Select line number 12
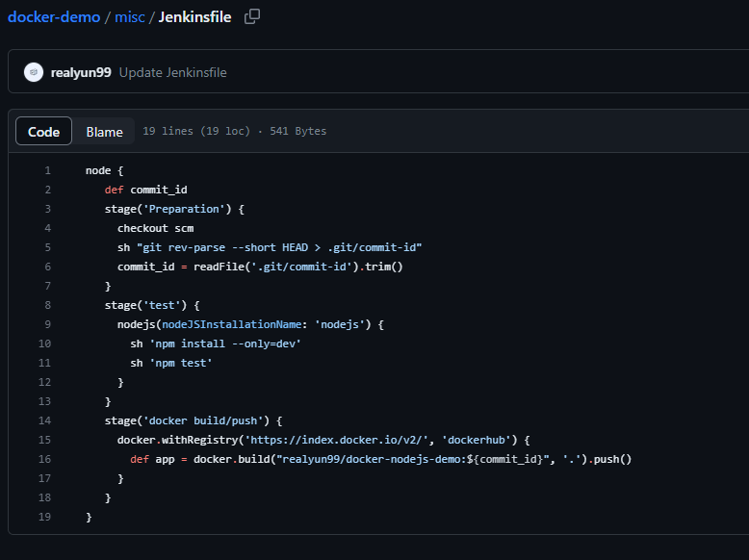Image resolution: width=749 pixels, height=560 pixels. point(44,382)
